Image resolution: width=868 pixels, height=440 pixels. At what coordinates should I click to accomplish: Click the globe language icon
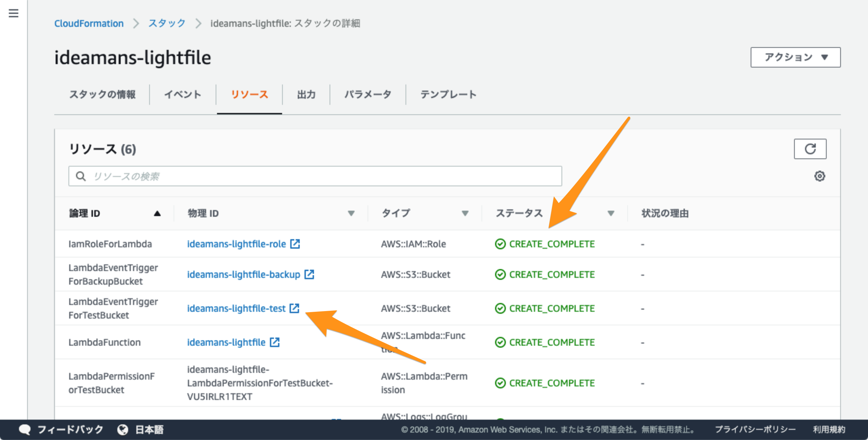122,429
